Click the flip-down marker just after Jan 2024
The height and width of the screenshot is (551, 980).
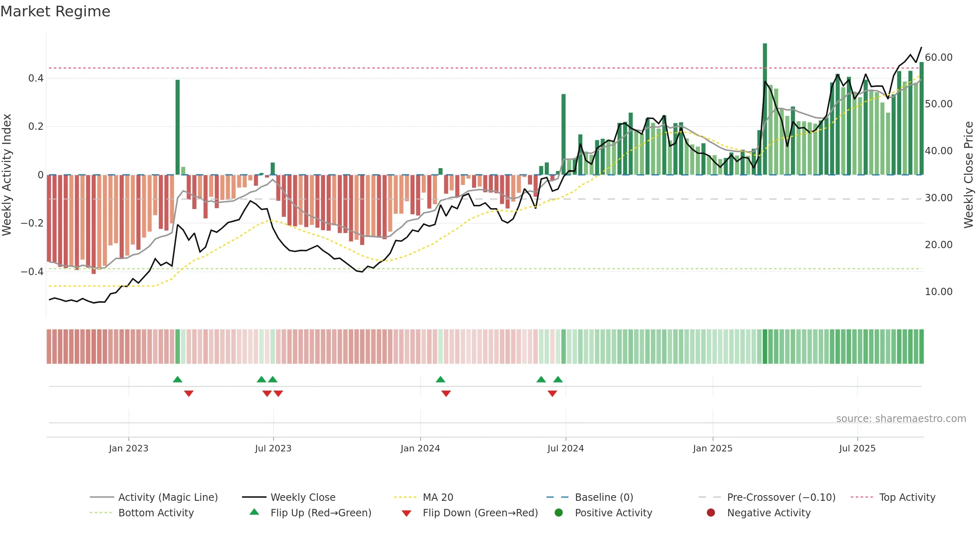[x=446, y=393]
